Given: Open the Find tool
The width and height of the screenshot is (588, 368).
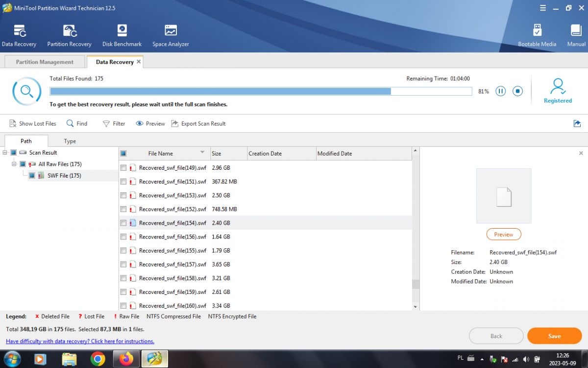Looking at the screenshot, I should pos(77,124).
